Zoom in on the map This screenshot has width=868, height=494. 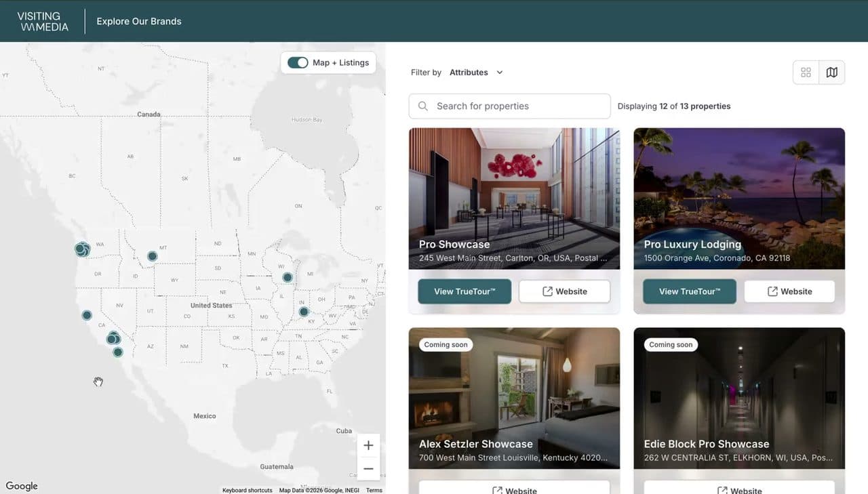(368, 445)
